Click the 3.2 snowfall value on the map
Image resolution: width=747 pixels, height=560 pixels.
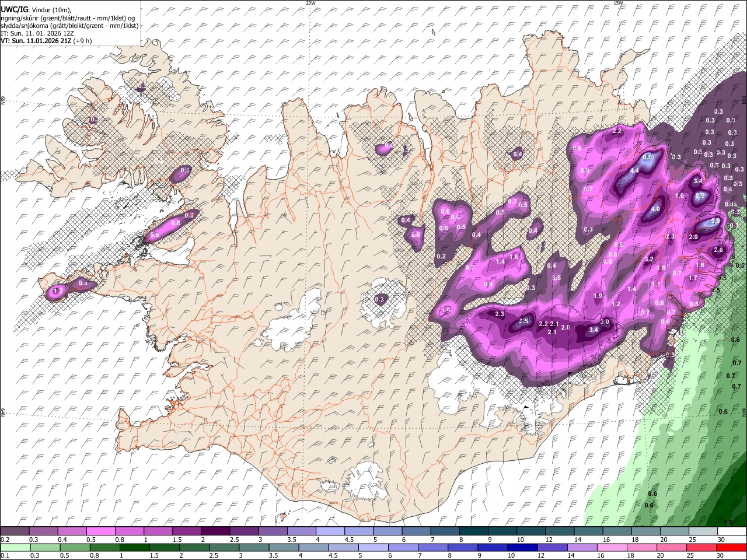coord(649,259)
